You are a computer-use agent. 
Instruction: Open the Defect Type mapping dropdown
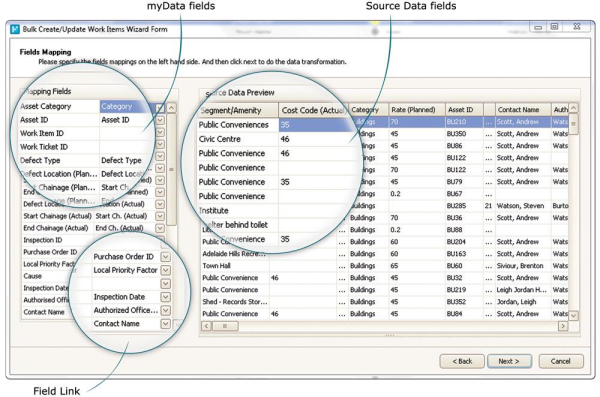(160, 156)
